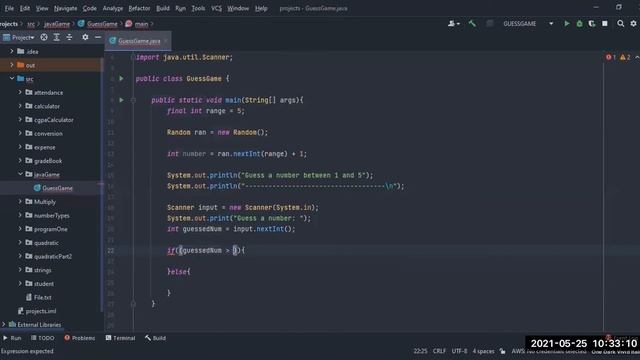
Task: Click the select-opened-file target icon in the Project panel
Action: 44,37
